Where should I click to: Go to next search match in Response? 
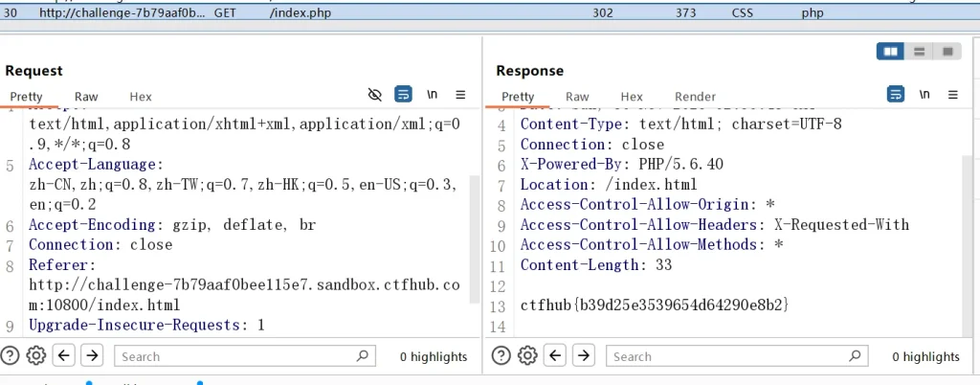pos(584,356)
